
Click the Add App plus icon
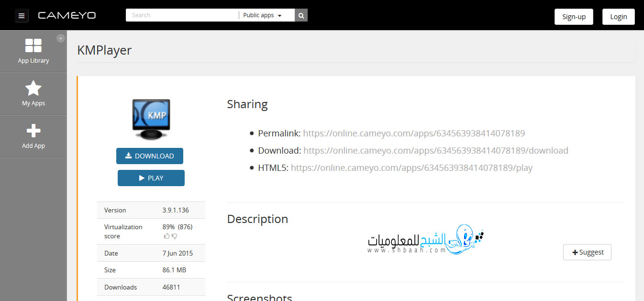(x=33, y=130)
